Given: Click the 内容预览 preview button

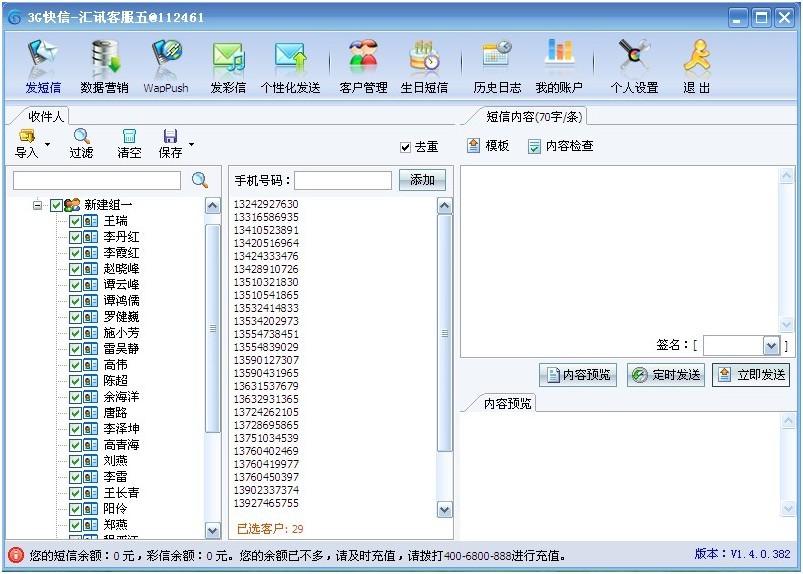Looking at the screenshot, I should click(578, 375).
